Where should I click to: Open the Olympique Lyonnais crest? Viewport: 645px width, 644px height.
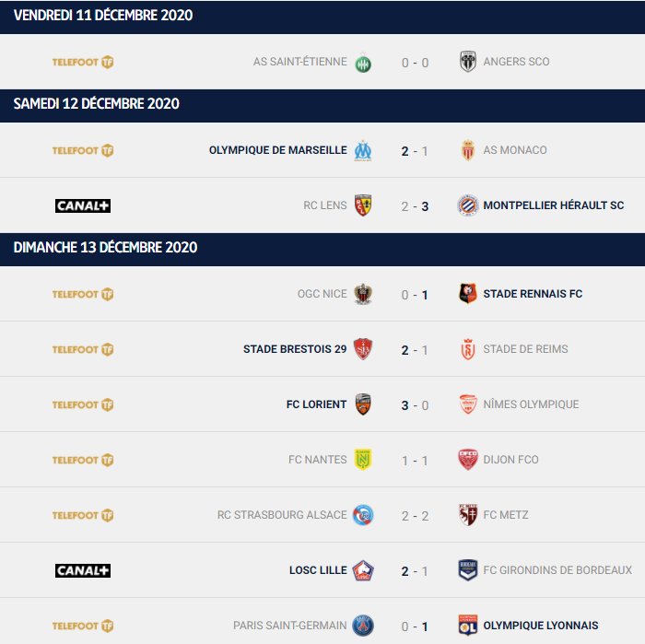[x=468, y=626]
